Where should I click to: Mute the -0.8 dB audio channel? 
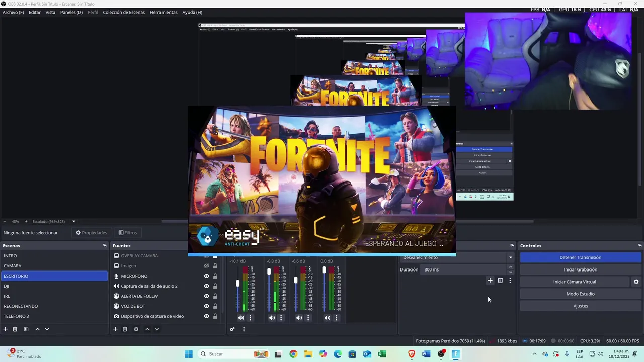click(272, 318)
